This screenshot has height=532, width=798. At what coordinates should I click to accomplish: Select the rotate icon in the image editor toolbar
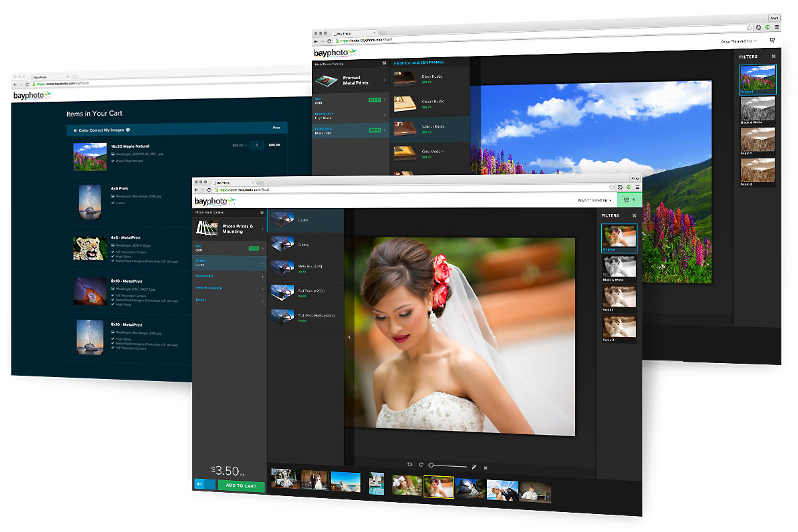point(420,465)
